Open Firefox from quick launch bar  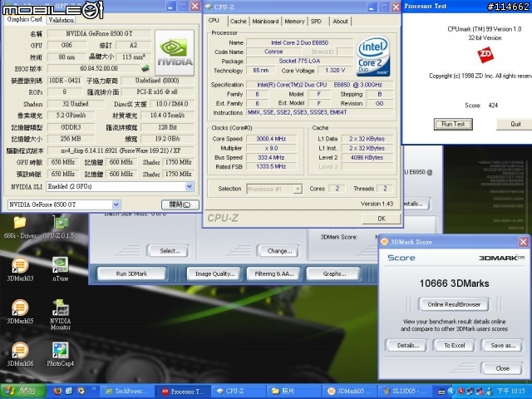coord(57,392)
